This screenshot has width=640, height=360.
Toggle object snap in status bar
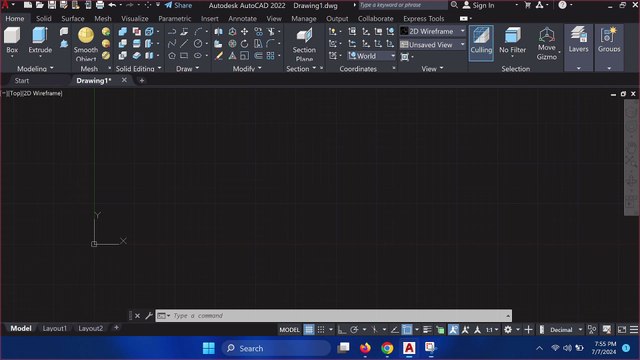tap(407, 329)
